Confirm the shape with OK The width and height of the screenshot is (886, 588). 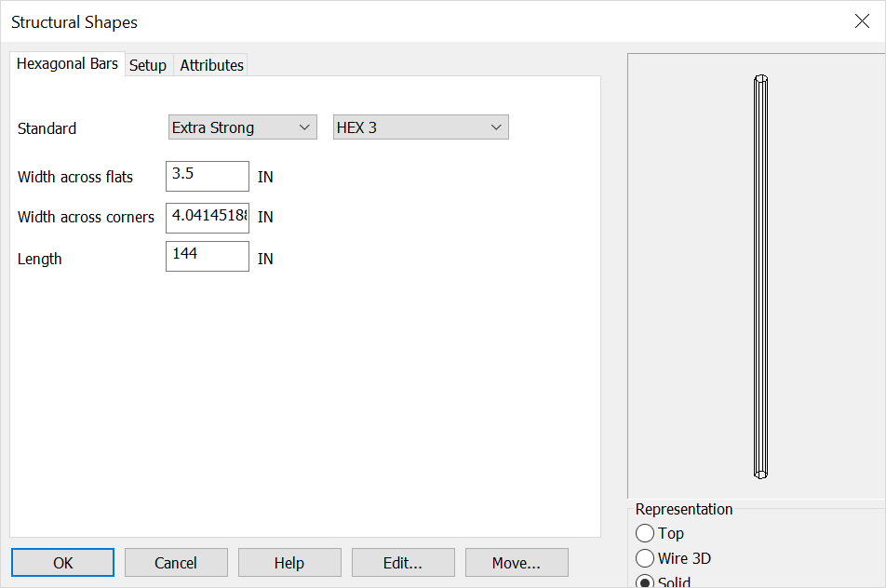pos(62,562)
